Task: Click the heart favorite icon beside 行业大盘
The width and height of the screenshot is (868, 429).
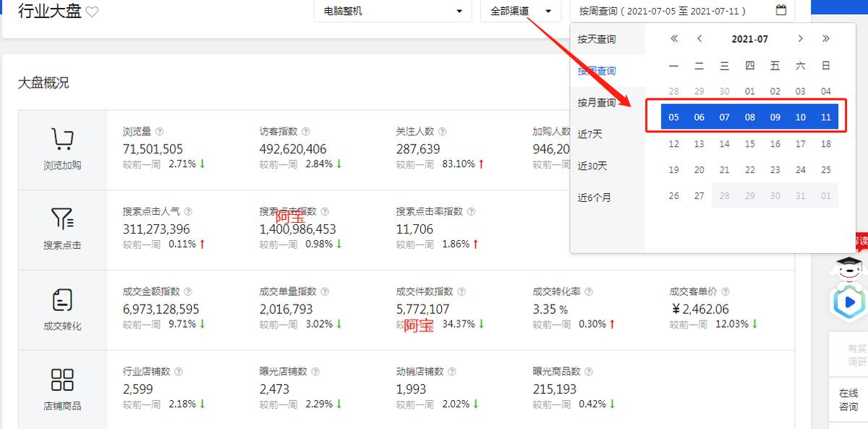Action: coord(91,12)
